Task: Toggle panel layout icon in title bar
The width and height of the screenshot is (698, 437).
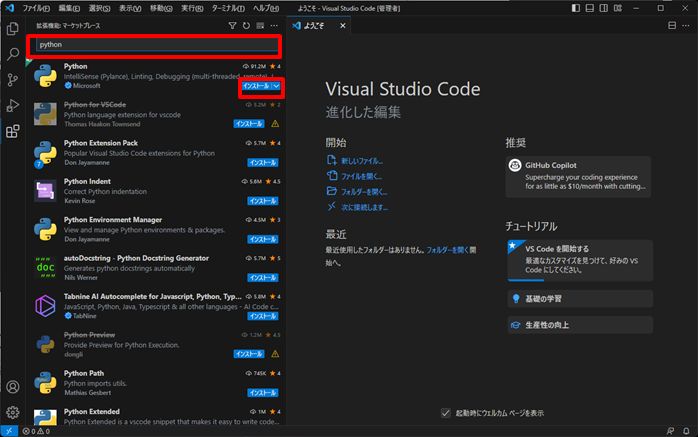Action: click(x=590, y=8)
